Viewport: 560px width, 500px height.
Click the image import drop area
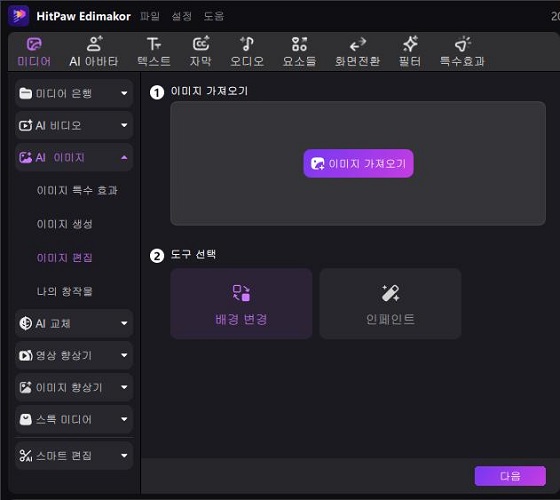click(358, 163)
